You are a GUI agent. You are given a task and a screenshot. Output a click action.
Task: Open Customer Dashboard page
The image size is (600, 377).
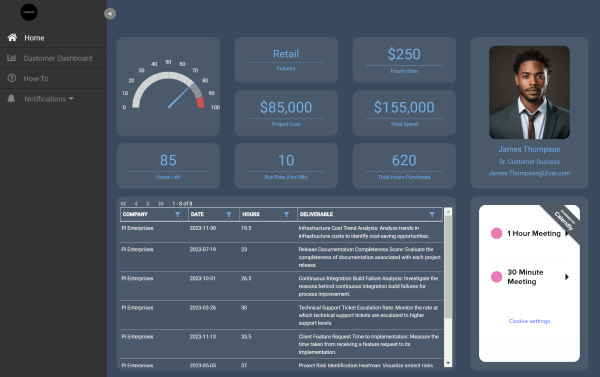[x=53, y=58]
